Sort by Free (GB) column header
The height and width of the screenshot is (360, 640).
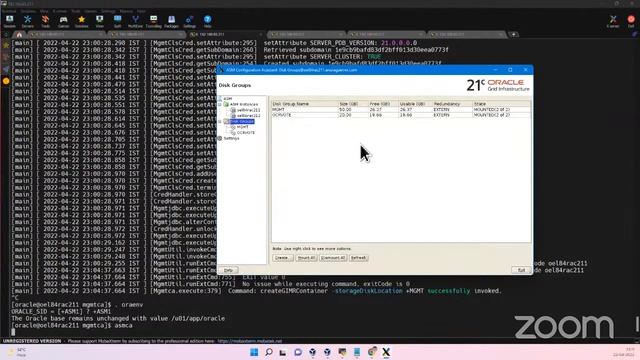(x=383, y=104)
